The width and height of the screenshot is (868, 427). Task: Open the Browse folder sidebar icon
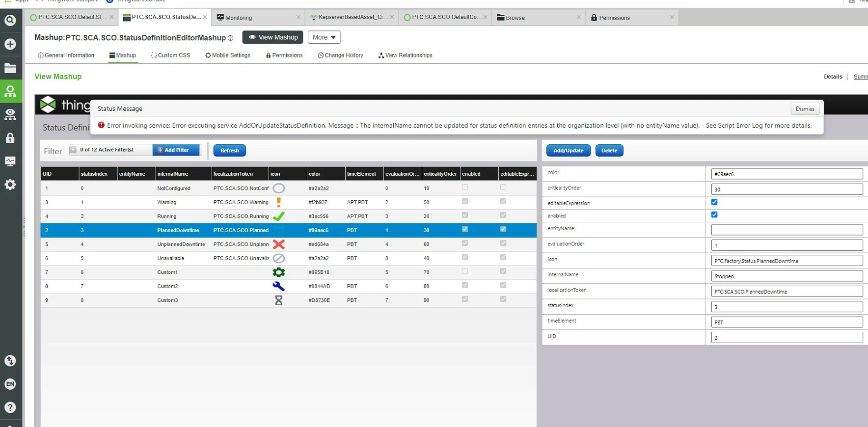click(10, 68)
